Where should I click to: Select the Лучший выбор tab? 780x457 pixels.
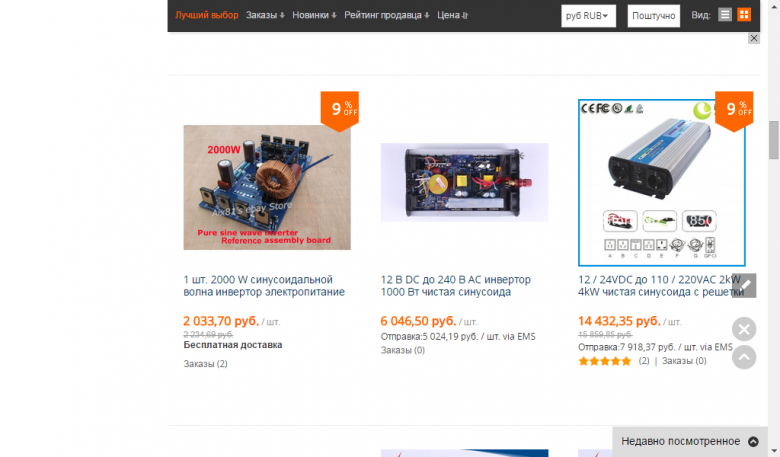point(206,15)
